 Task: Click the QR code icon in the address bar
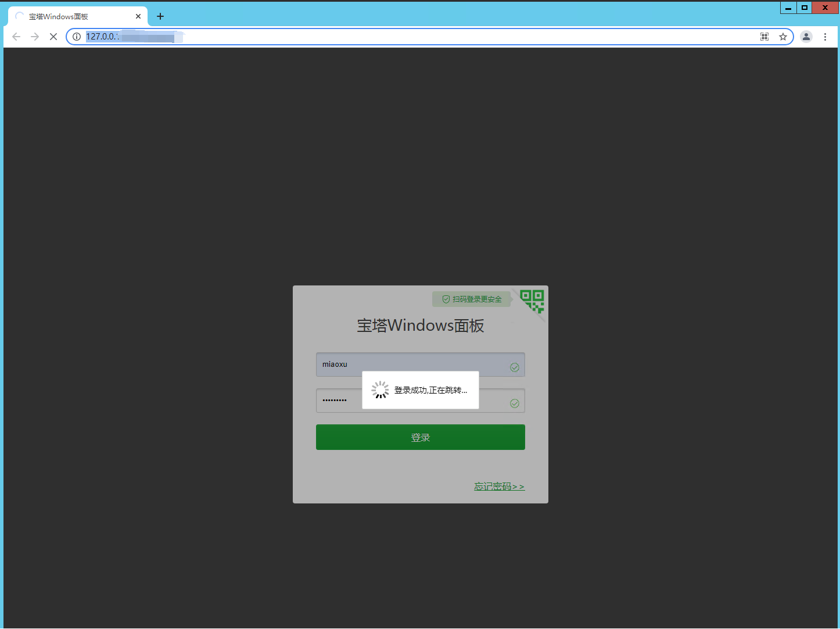(x=764, y=37)
